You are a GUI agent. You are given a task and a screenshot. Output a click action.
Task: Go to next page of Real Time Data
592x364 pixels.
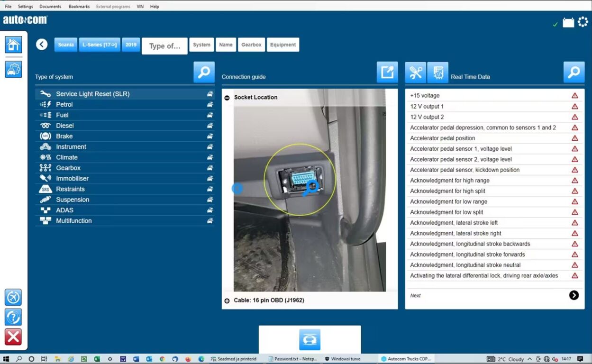[x=574, y=295]
